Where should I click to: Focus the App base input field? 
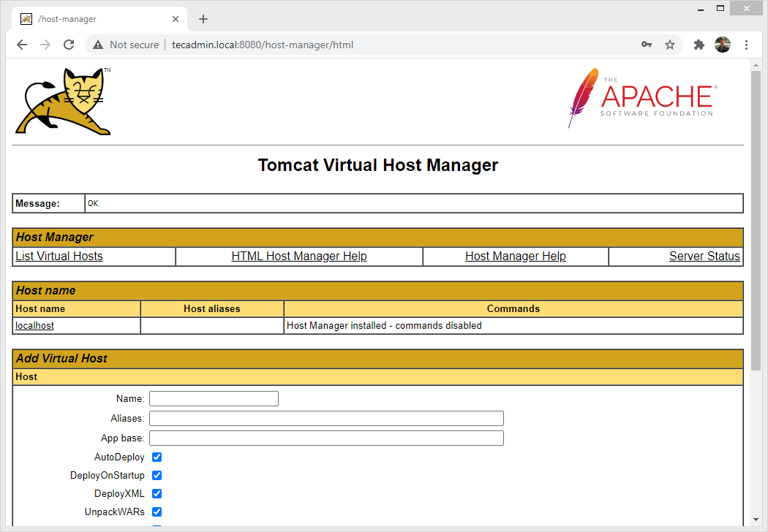326,438
